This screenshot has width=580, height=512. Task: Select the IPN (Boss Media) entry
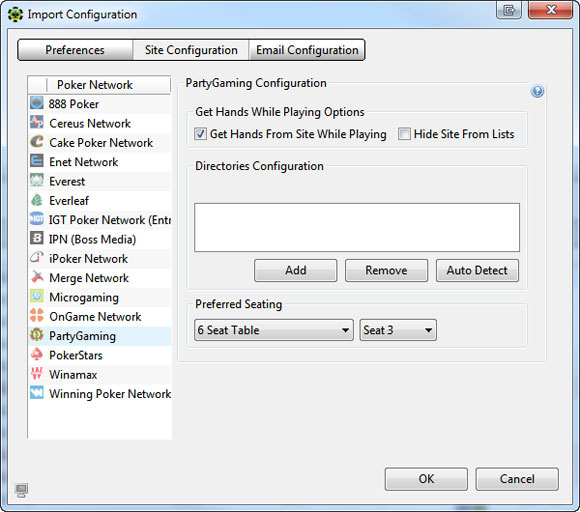[x=100, y=239]
